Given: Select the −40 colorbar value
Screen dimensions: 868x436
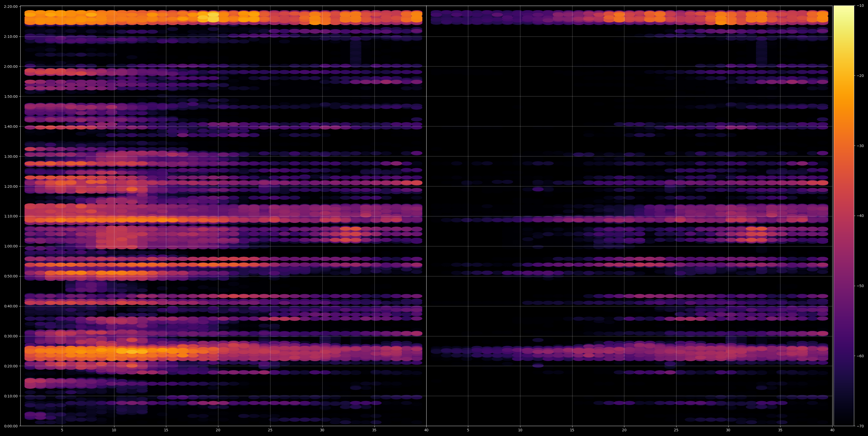Looking at the screenshot, I should [860, 216].
